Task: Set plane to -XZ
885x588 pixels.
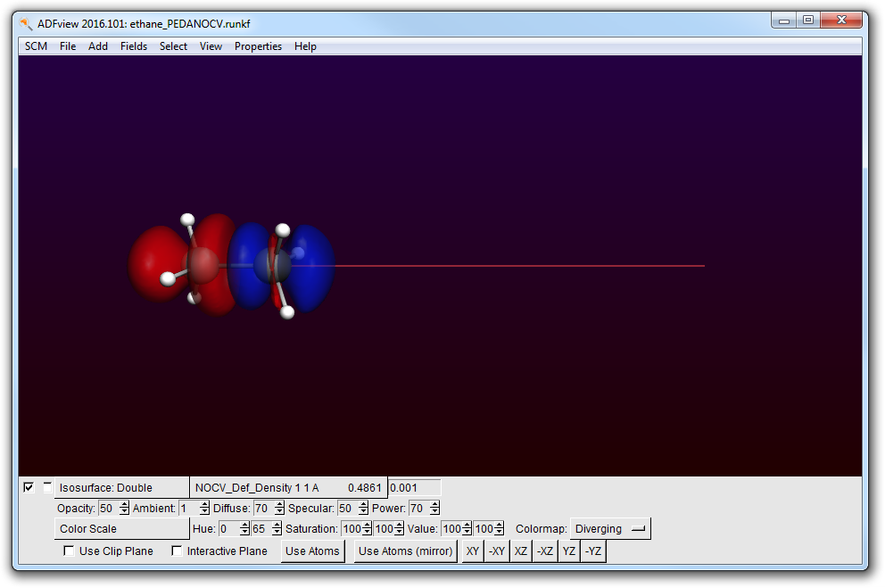Action: pos(545,551)
